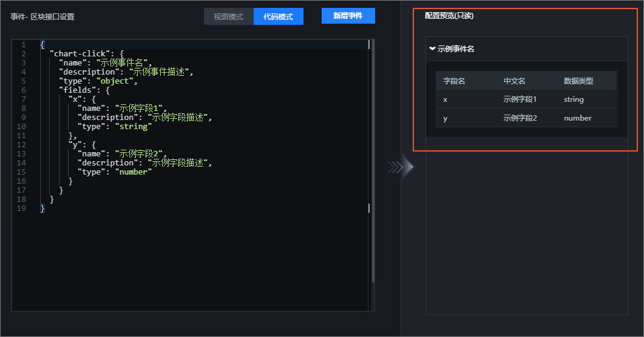Image resolution: width=644 pixels, height=337 pixels.
Task: Click the code editor vertical scrollbar
Action: 373,162
